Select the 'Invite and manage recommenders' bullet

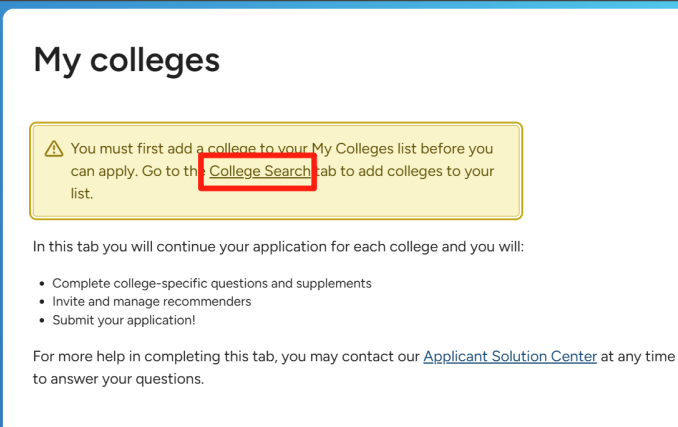[x=152, y=302]
